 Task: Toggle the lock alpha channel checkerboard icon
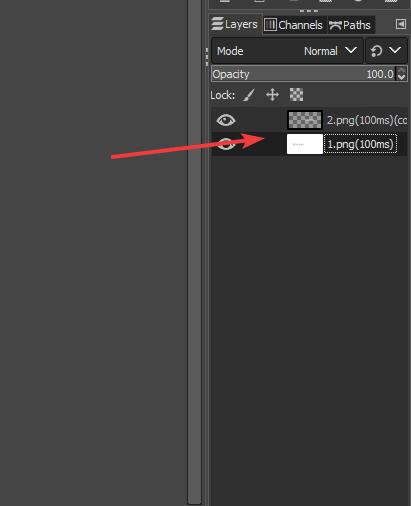click(x=296, y=95)
